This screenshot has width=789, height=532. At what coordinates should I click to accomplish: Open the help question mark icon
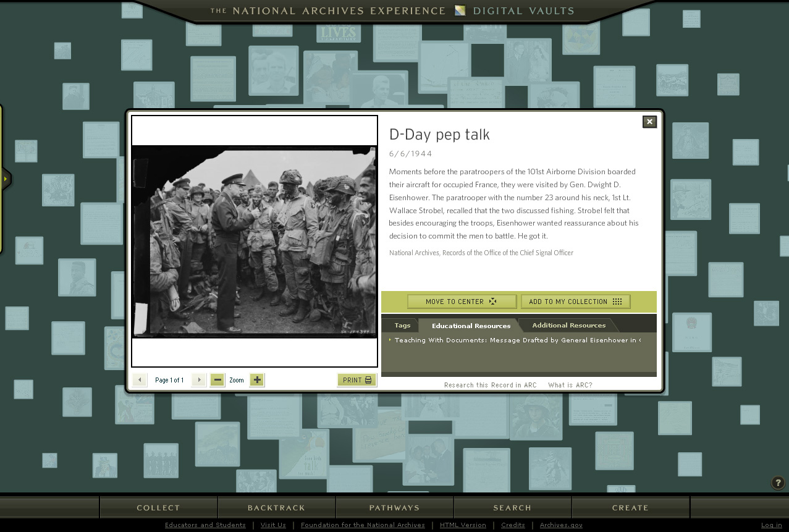coord(778,483)
